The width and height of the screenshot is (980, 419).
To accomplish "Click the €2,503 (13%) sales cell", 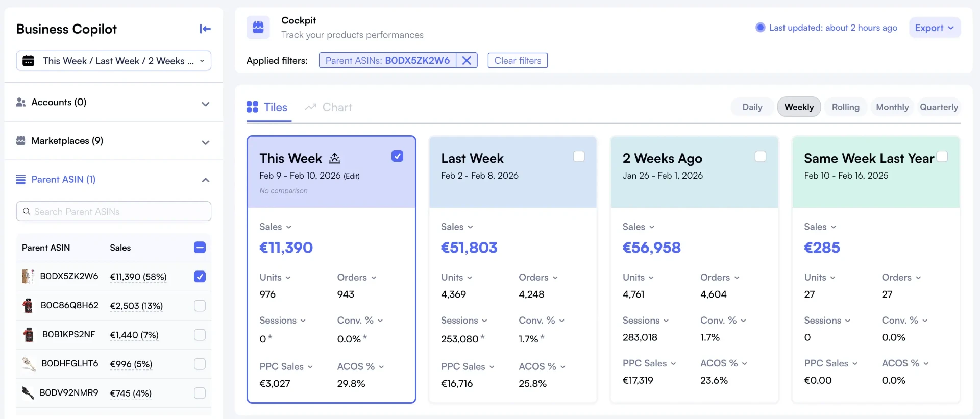I will pyautogui.click(x=136, y=306).
